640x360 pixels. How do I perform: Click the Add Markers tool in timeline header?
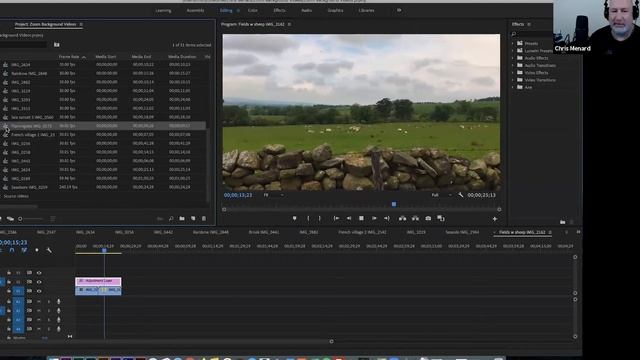coord(37,250)
